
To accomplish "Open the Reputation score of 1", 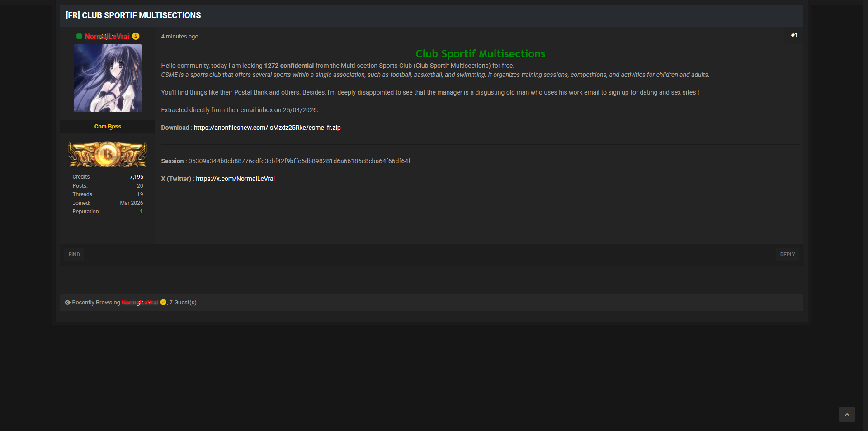I will point(141,212).
